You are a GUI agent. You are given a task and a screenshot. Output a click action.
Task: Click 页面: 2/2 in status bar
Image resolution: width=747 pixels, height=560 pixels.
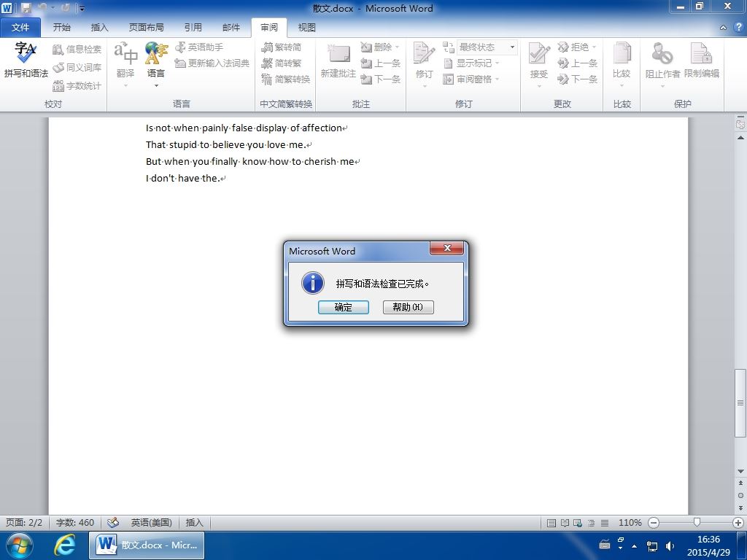tap(24, 522)
